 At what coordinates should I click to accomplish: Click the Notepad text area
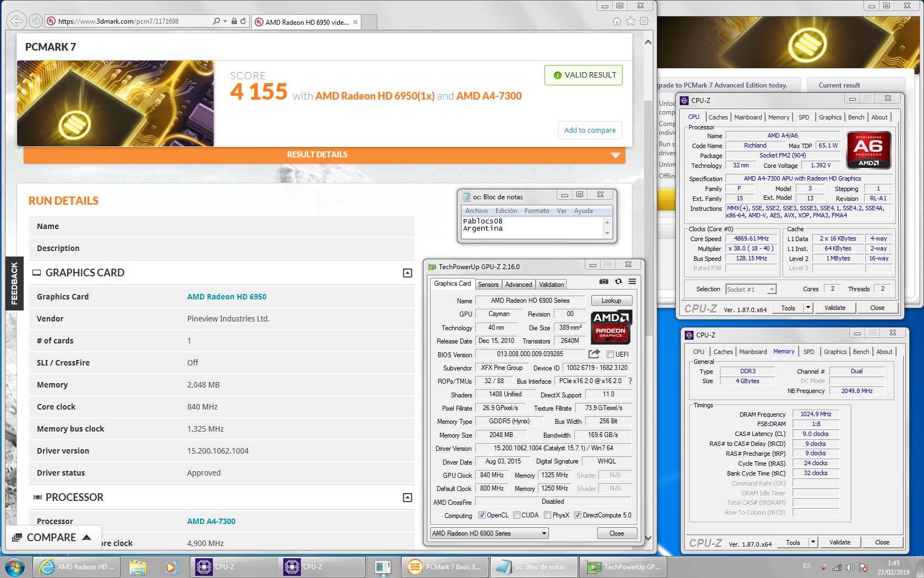(532, 227)
